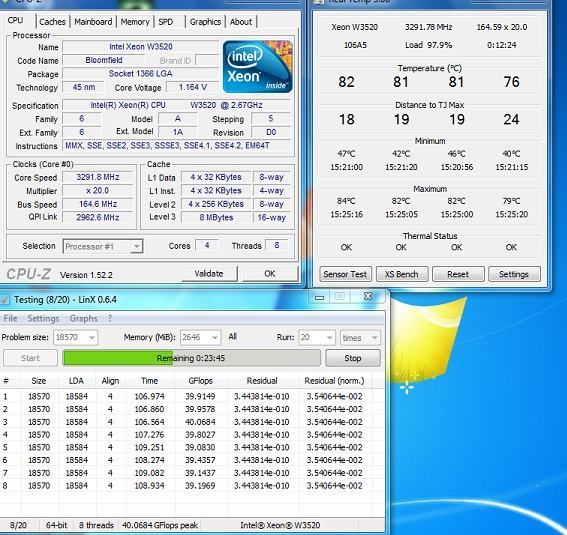This screenshot has width=567, height=535.
Task: Select the CPU tab in CPU-Z
Action: coord(15,20)
